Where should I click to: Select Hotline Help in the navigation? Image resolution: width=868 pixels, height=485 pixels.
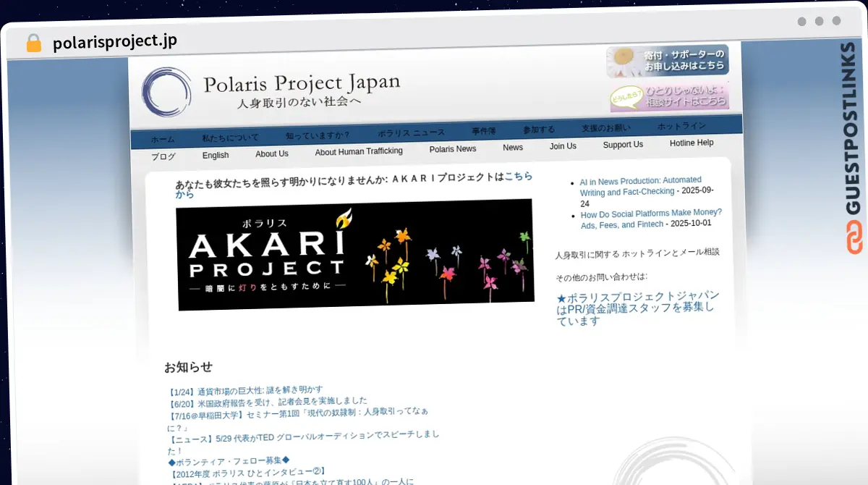[x=692, y=143]
